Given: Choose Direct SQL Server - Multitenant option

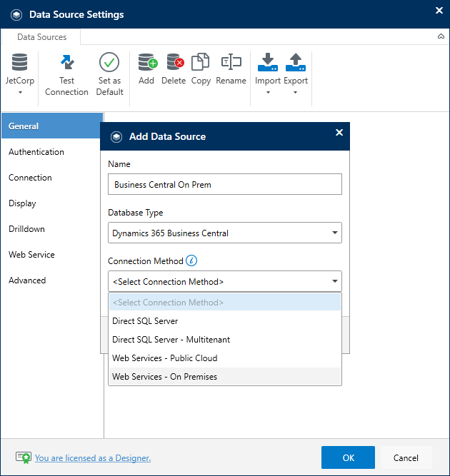Looking at the screenshot, I should point(225,340).
